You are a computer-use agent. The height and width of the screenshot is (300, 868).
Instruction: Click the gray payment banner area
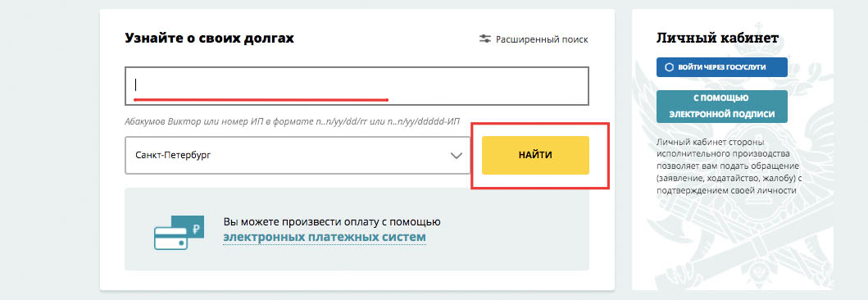357,230
